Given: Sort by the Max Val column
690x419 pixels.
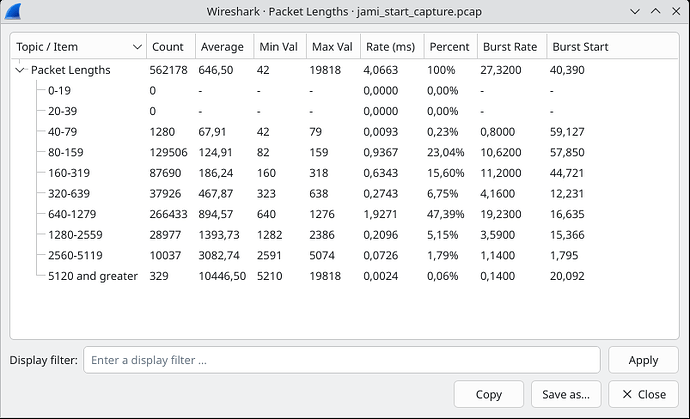Looking at the screenshot, I should [334, 47].
